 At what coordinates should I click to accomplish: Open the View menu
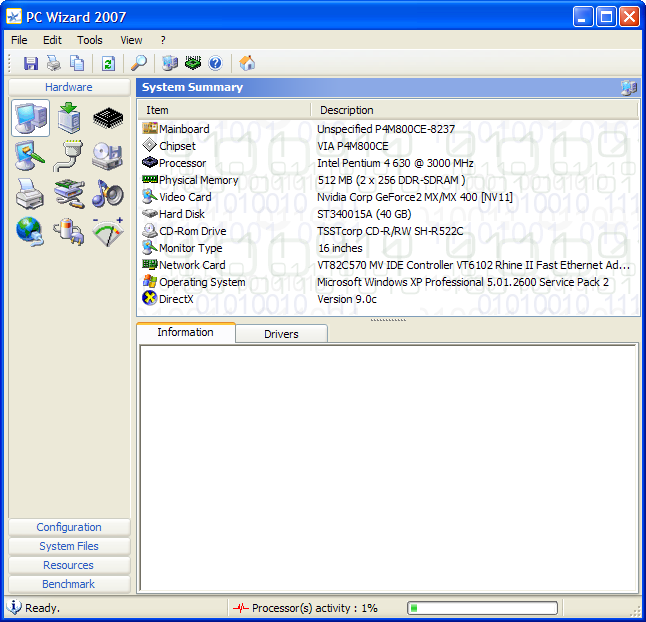(131, 40)
